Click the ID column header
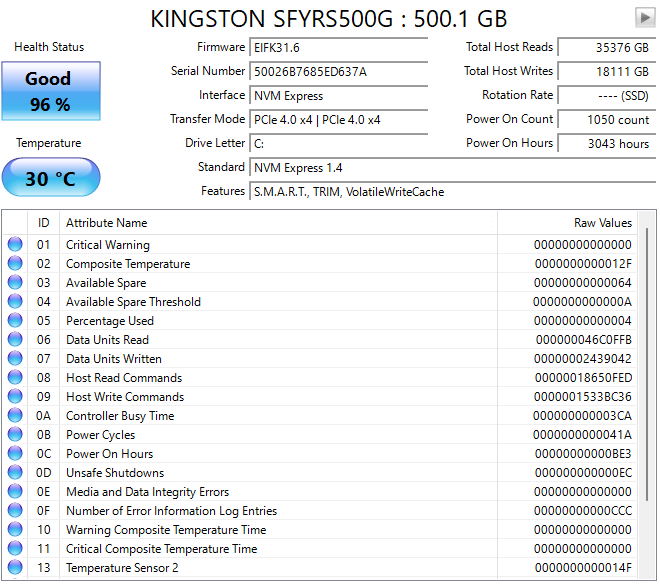The width and height of the screenshot is (660, 585). click(x=43, y=223)
